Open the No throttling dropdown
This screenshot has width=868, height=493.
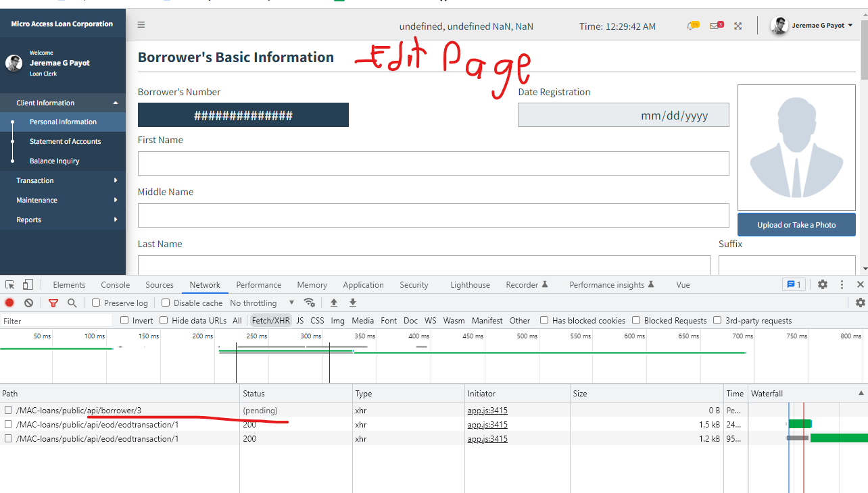[x=261, y=303]
